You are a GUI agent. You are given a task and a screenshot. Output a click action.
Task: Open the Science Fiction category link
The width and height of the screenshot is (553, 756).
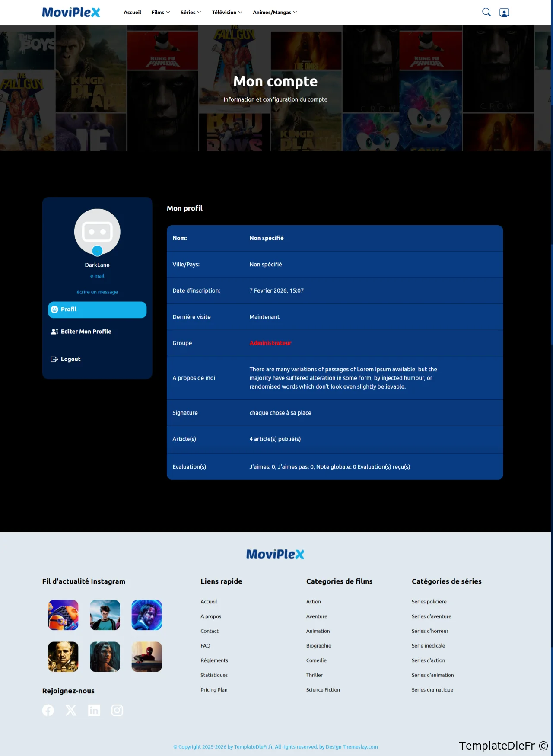[323, 690]
